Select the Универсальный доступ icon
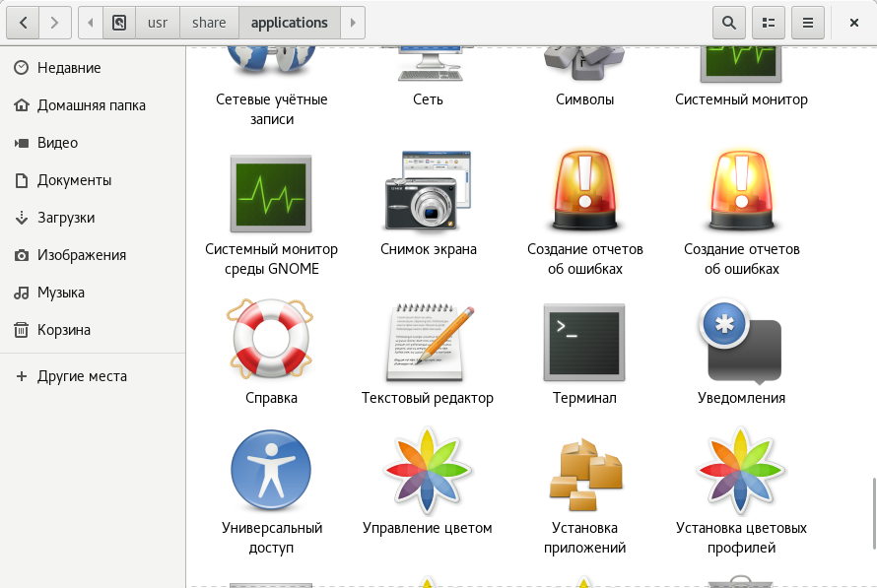This screenshot has height=588, width=877. 271,470
